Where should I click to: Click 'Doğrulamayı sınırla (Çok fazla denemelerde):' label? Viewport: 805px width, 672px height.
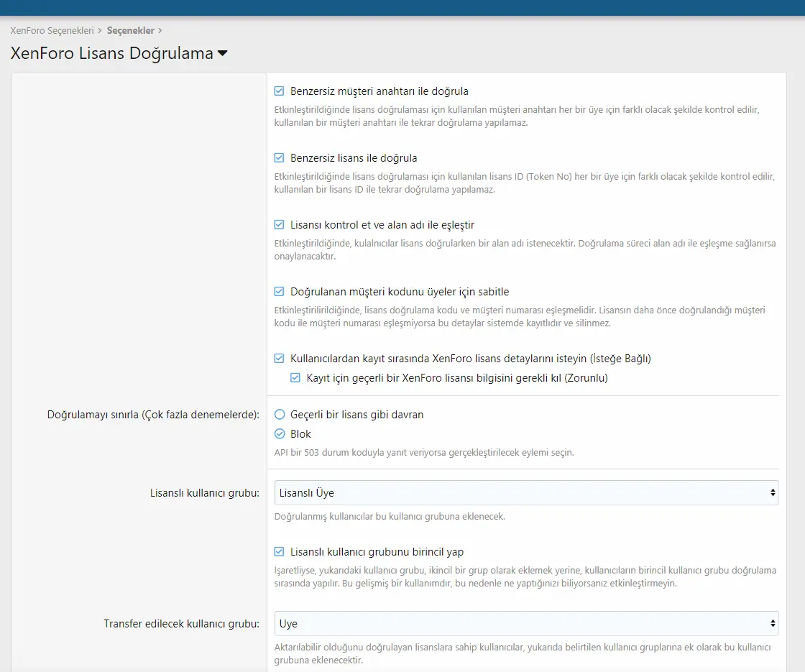pyautogui.click(x=153, y=414)
